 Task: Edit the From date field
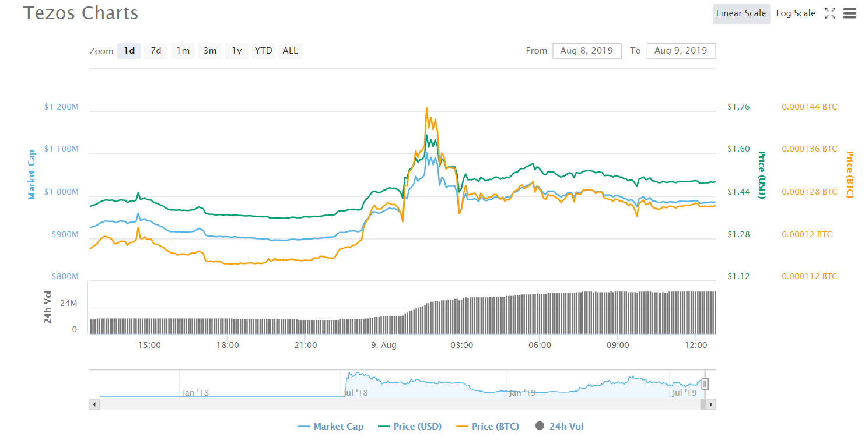point(587,51)
